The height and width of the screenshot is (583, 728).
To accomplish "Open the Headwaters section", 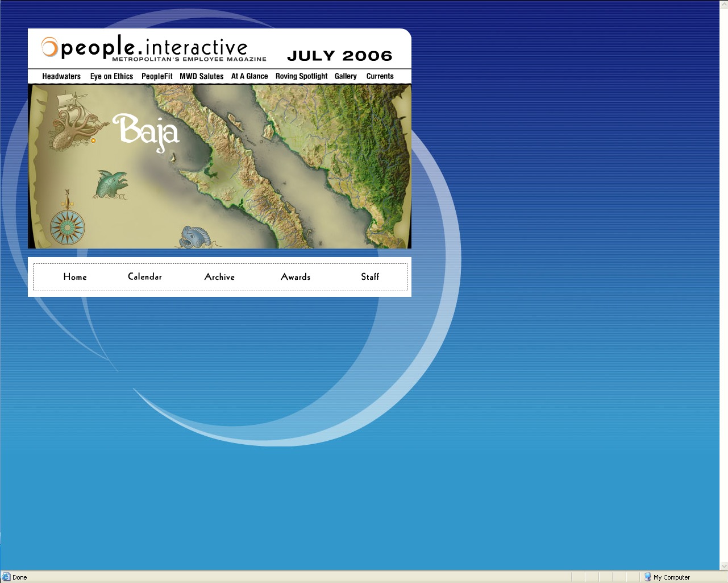I will pyautogui.click(x=61, y=76).
